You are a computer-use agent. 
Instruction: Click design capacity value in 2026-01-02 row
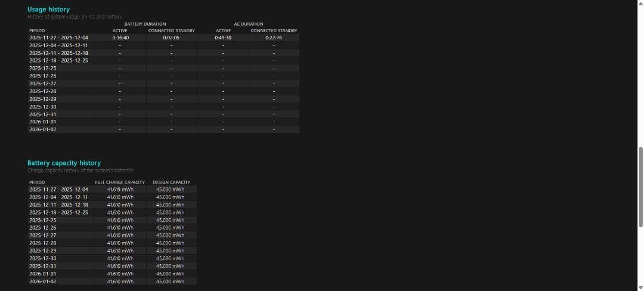(x=170, y=281)
